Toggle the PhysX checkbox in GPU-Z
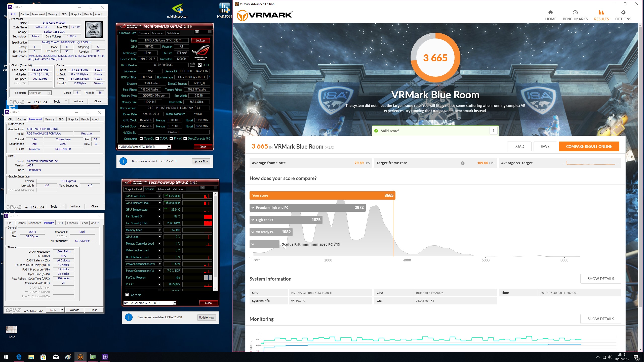644x362 pixels. pyautogui.click(x=171, y=139)
